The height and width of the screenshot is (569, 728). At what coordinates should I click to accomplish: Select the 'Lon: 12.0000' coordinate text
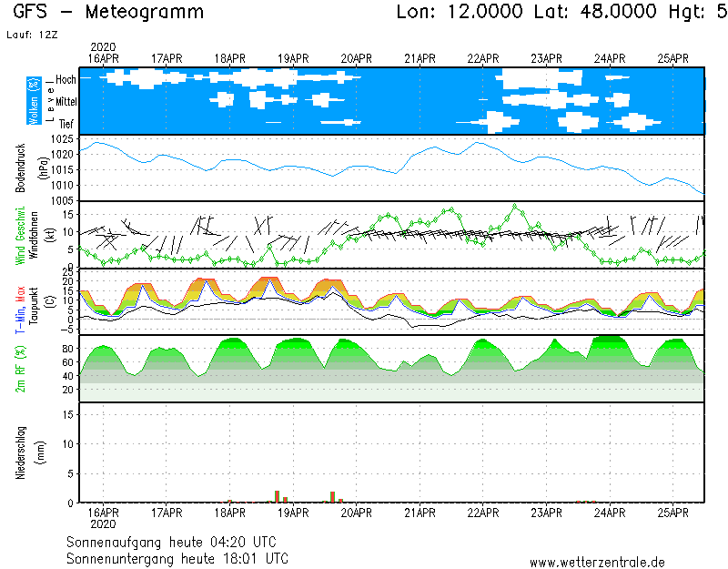tap(460, 12)
